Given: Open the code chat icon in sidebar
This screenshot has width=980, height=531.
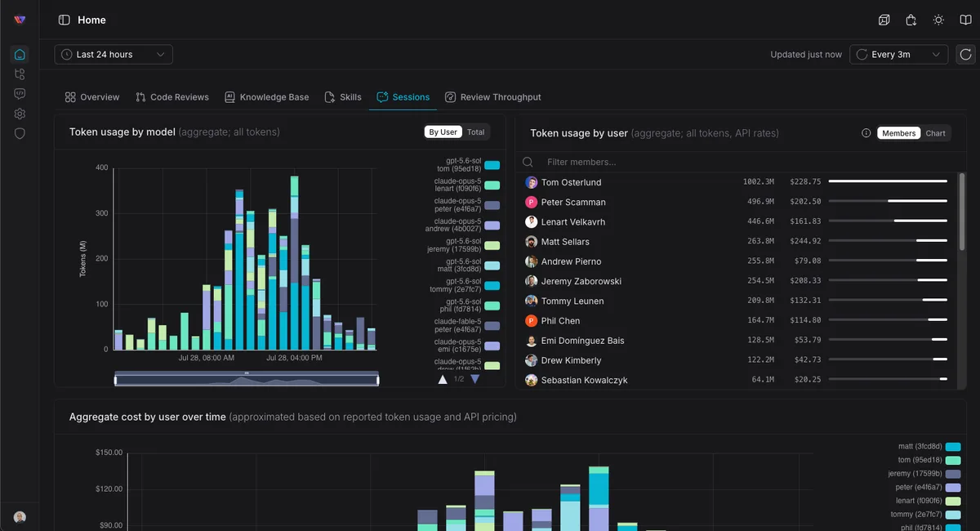Looking at the screenshot, I should pos(20,94).
